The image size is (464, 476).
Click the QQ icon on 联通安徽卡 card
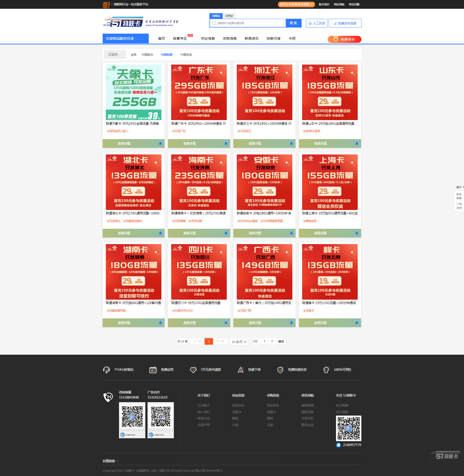point(291,233)
